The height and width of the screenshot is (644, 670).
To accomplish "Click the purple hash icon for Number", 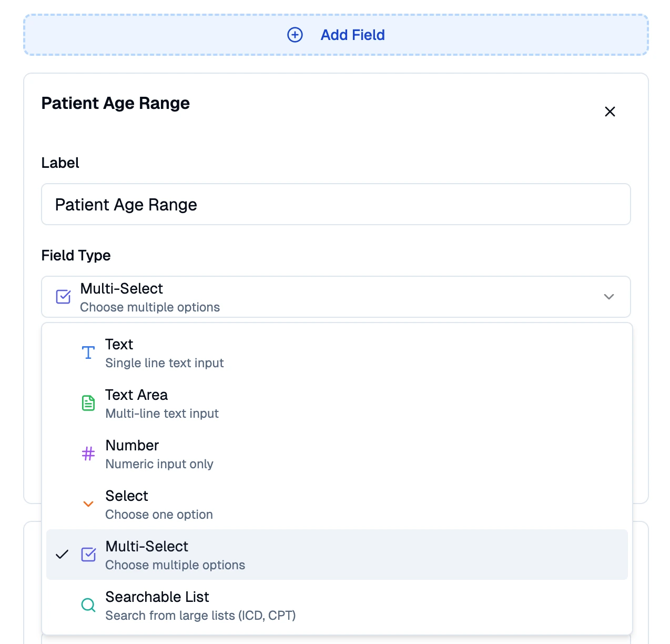I will pos(88,454).
